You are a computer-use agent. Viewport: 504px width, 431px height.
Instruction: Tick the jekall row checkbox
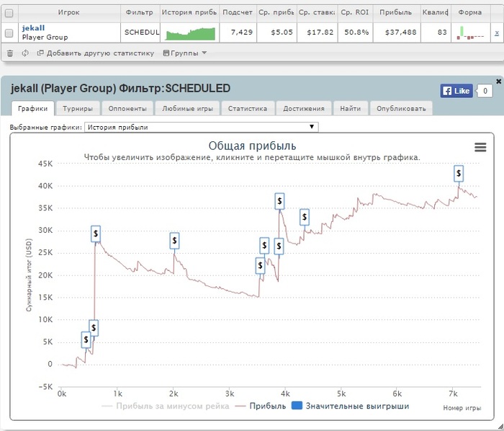tap(9, 33)
